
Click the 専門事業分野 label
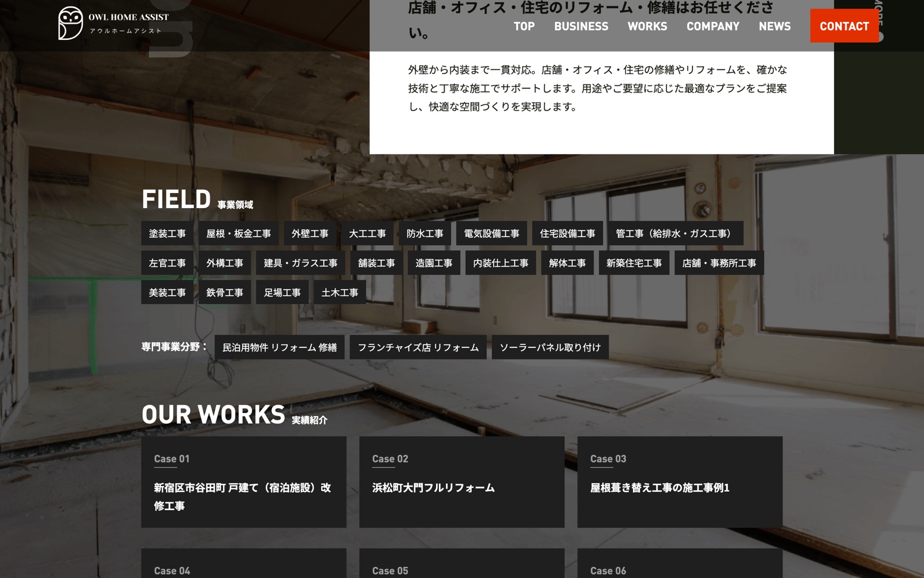(x=174, y=347)
